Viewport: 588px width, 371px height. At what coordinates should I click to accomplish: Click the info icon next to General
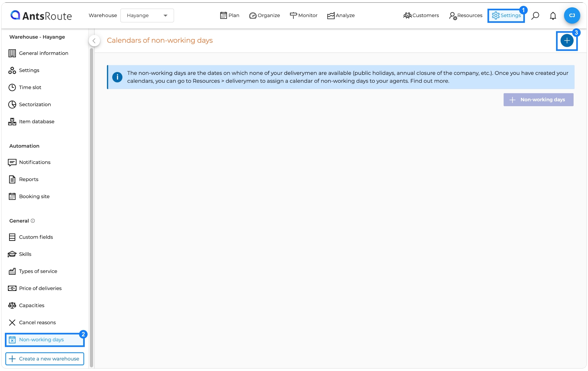[33, 221]
